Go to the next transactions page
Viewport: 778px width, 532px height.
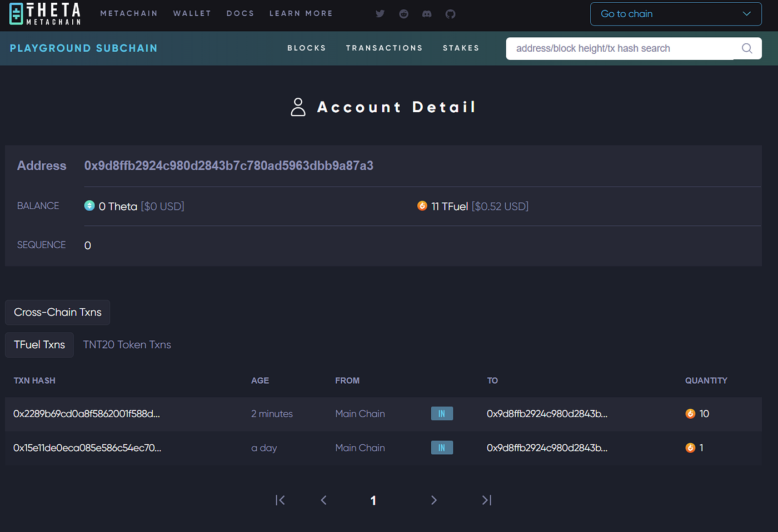click(434, 500)
